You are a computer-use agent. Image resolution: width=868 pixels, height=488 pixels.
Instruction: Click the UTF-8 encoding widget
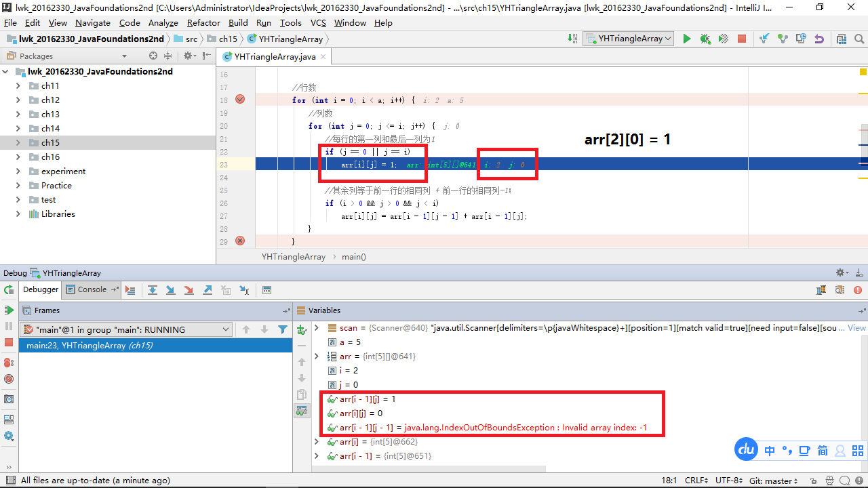tap(729, 480)
